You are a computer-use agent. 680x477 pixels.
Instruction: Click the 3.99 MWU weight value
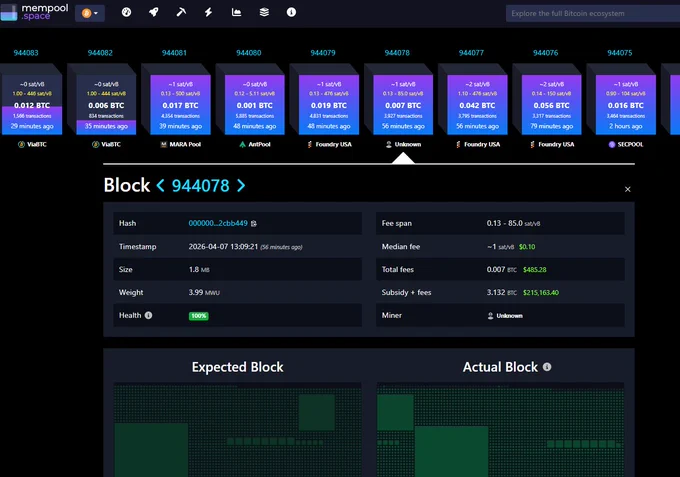[x=204, y=292]
